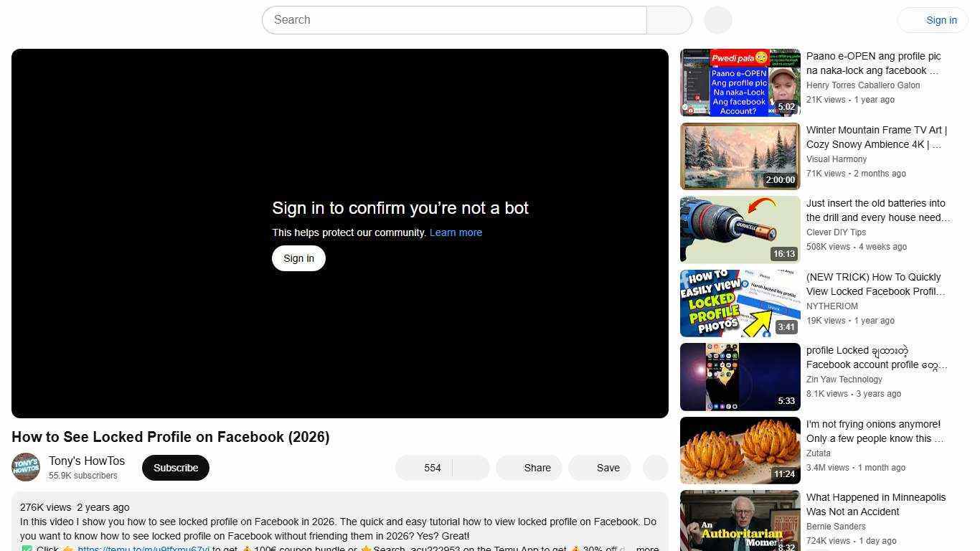The width and height of the screenshot is (980, 551).
Task: Toggle the Subscribe state for Tony's HowTos
Action: 175,467
